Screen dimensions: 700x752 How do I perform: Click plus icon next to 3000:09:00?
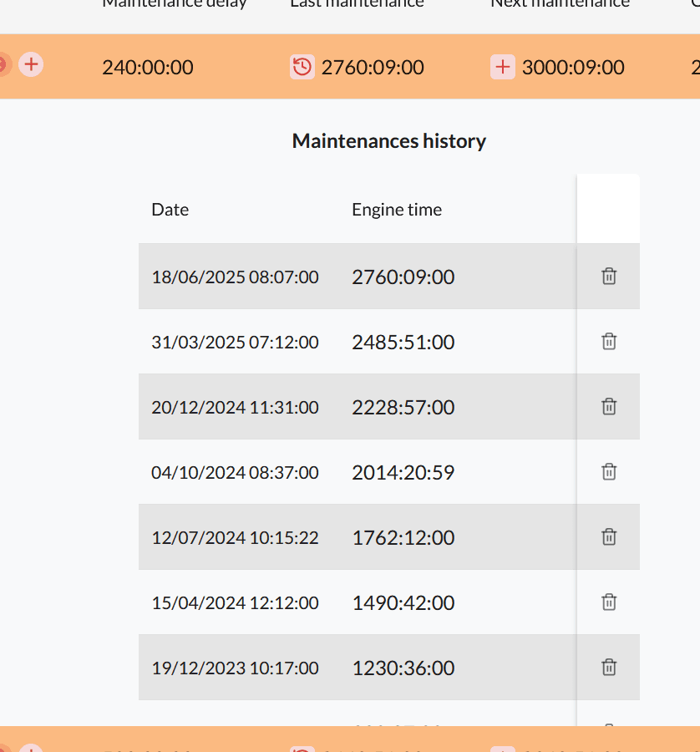click(503, 67)
